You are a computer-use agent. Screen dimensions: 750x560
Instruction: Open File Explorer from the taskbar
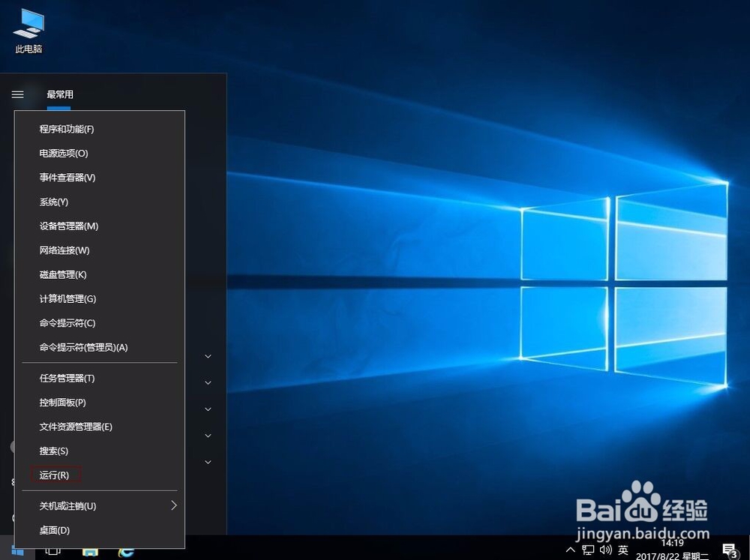[91, 553]
